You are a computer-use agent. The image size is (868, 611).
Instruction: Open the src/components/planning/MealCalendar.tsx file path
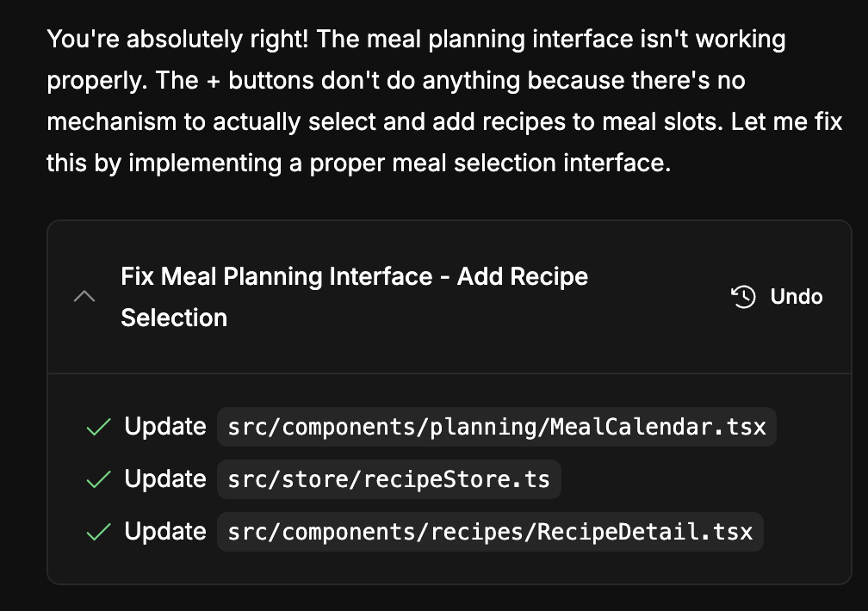(496, 427)
